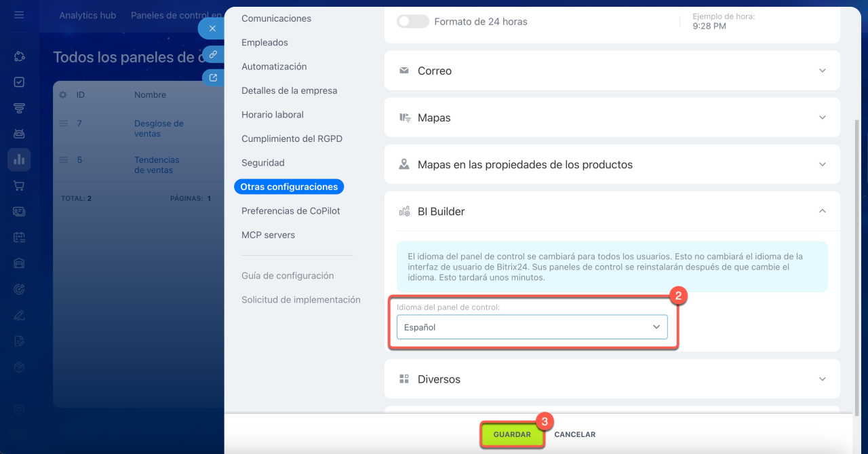This screenshot has height=454, width=868.
Task: Click the BI Builder section title
Action: 441,212
